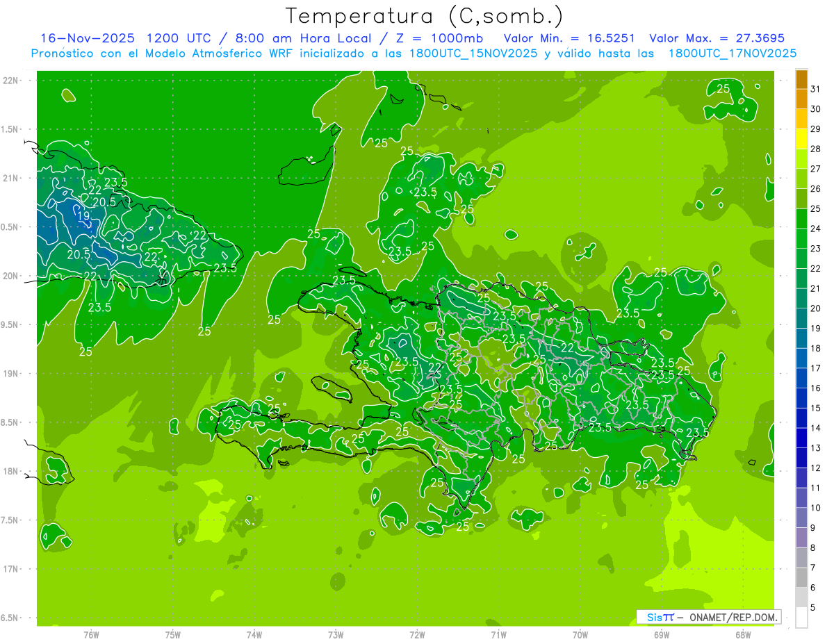
Task: Click the '74W' longitude axis label
Action: pyautogui.click(x=254, y=634)
